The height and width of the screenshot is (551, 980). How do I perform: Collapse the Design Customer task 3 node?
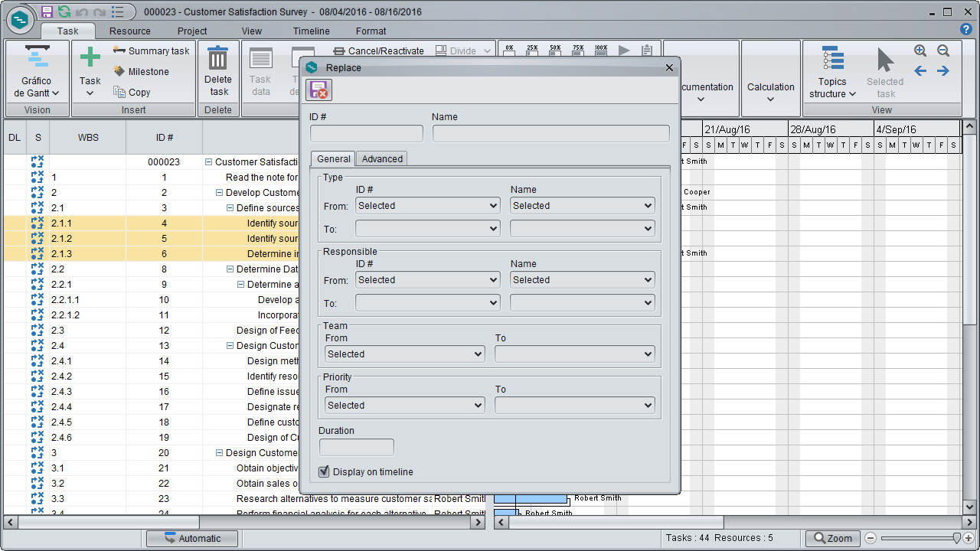(x=219, y=452)
